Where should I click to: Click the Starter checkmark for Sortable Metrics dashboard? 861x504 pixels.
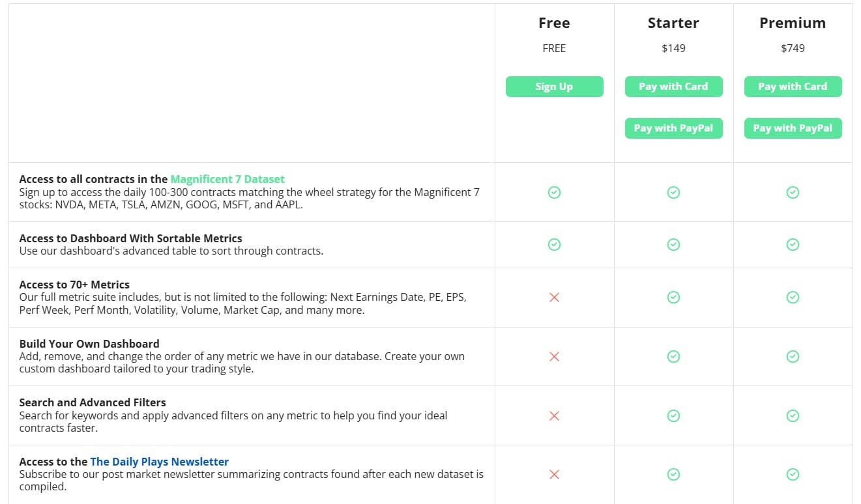(673, 244)
